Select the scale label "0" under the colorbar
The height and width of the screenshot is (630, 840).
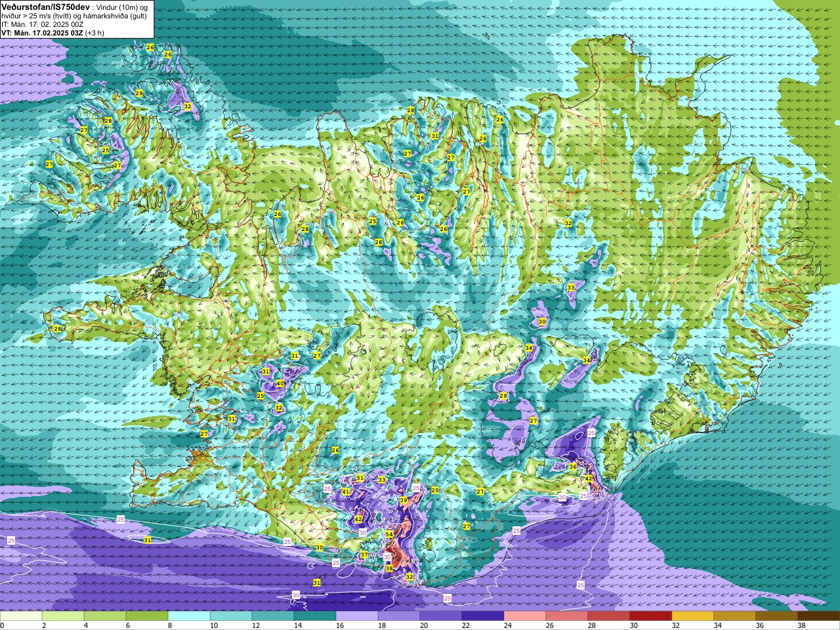click(3, 625)
